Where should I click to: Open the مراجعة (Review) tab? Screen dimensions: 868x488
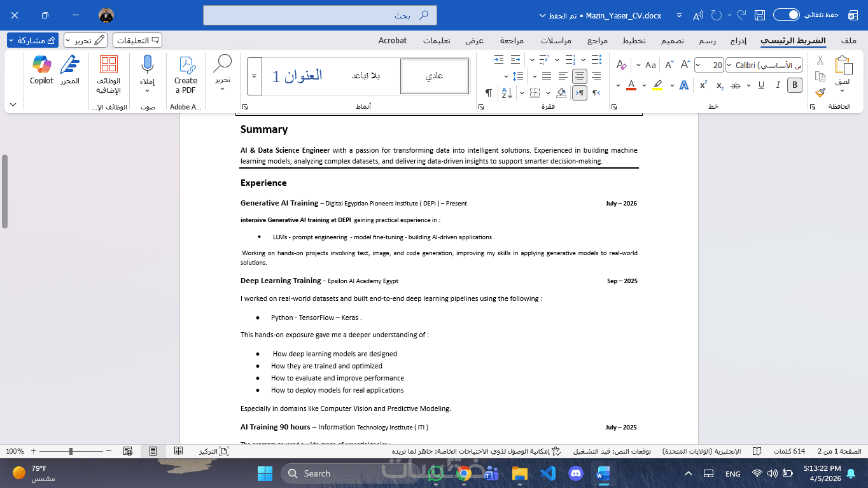tap(512, 40)
